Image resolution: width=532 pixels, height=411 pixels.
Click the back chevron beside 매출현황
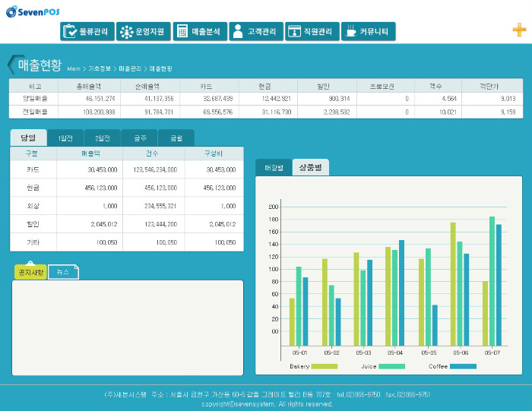pyautogui.click(x=11, y=65)
